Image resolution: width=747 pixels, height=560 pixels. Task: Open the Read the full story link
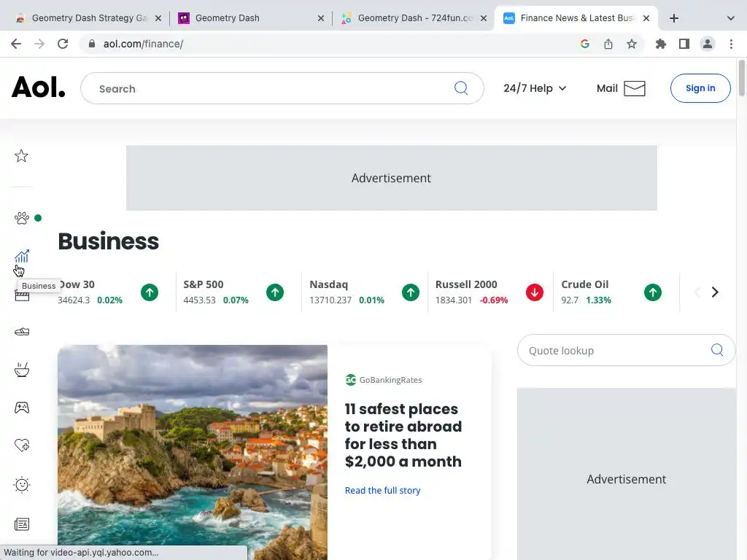point(382,490)
